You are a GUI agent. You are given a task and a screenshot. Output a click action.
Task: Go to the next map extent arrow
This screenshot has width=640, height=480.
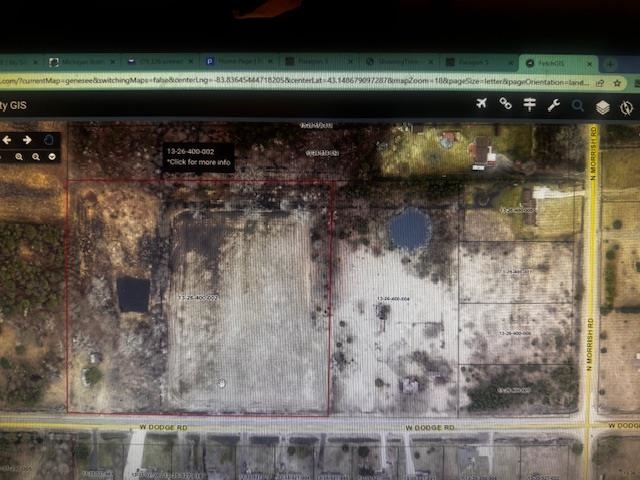[x=27, y=140]
